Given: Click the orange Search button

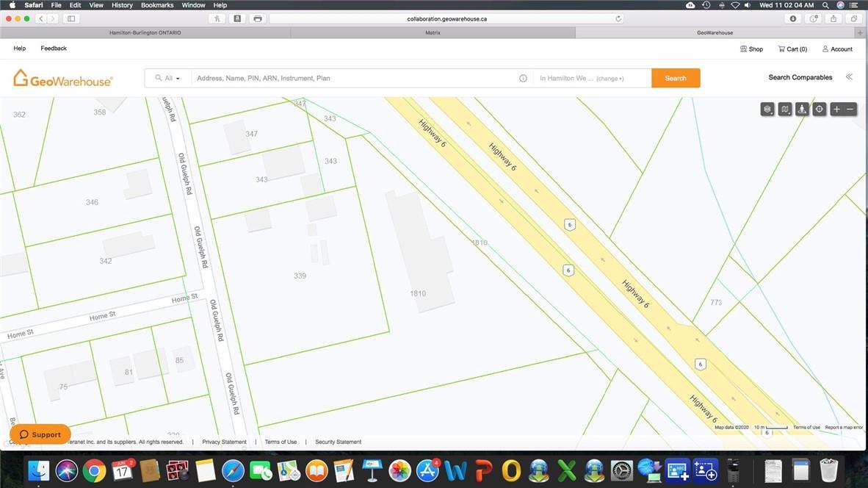Looking at the screenshot, I should click(676, 78).
